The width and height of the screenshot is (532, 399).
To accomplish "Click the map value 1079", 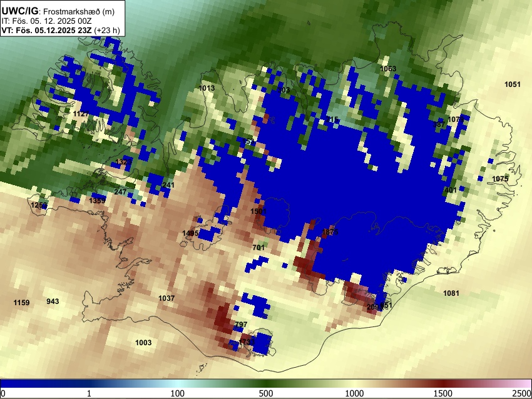I will point(456,119).
